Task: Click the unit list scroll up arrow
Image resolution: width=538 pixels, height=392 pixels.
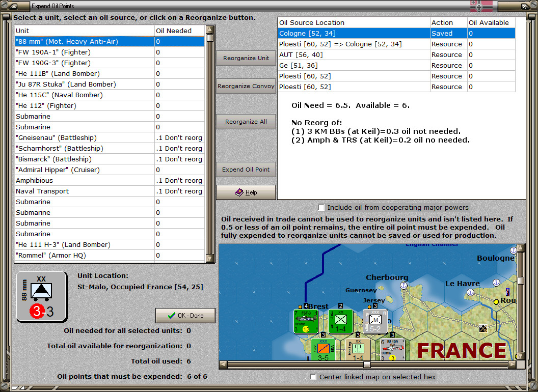Action: [x=210, y=29]
